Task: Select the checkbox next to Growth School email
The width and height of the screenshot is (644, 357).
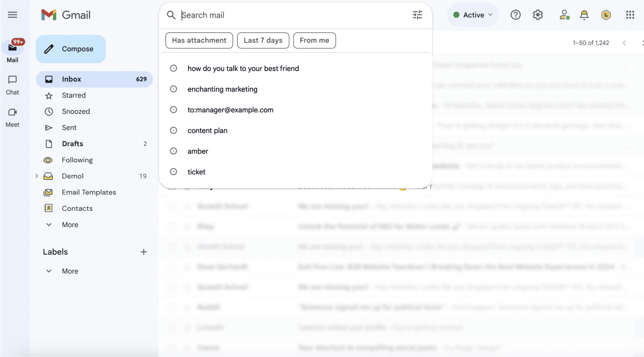Action: coord(172,206)
